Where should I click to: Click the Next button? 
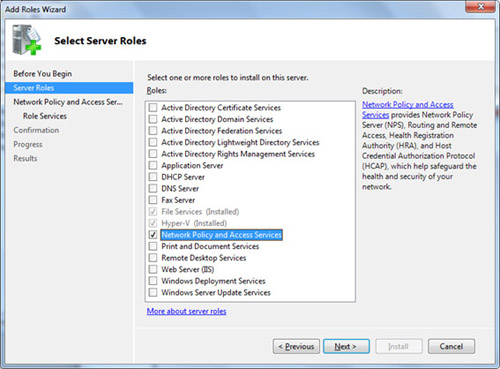pos(346,347)
